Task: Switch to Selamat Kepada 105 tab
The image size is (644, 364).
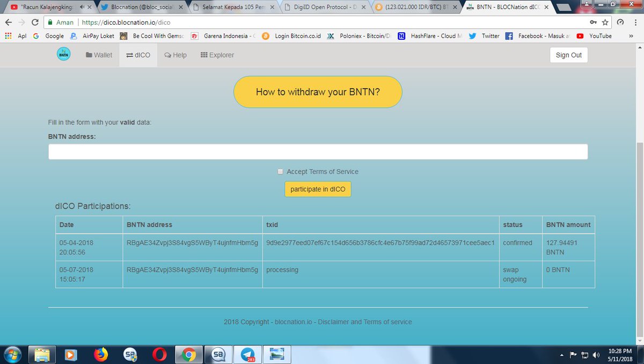Action: [233, 7]
